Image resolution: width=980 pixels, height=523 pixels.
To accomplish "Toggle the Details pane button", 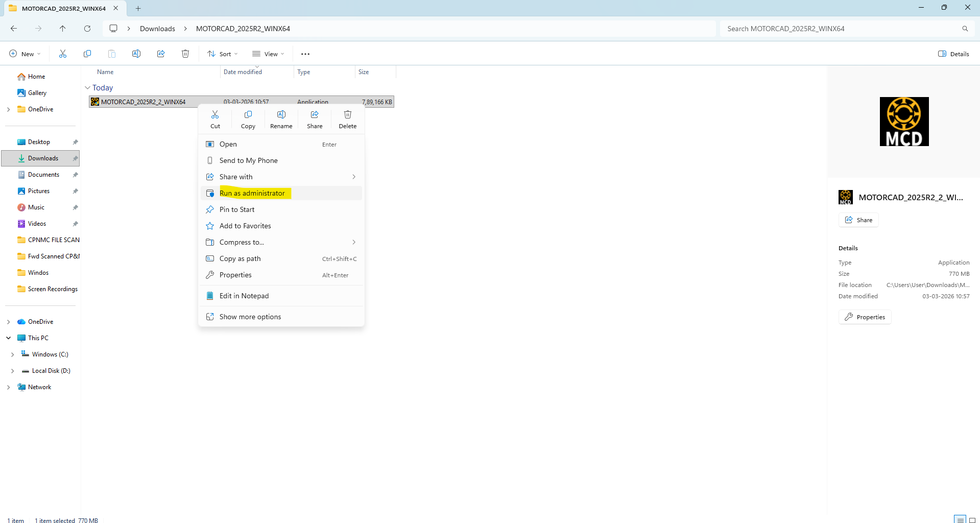I will coord(953,54).
